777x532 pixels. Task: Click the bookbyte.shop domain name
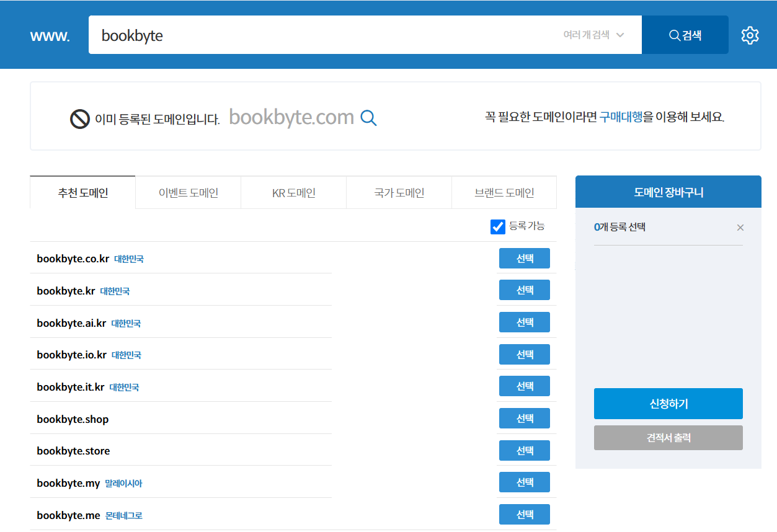click(73, 419)
